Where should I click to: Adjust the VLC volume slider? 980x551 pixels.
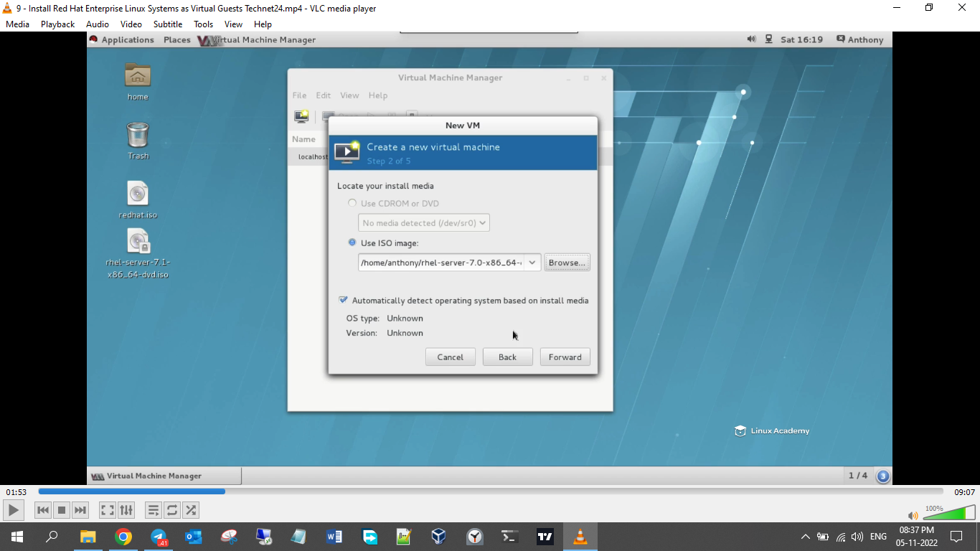point(949,512)
